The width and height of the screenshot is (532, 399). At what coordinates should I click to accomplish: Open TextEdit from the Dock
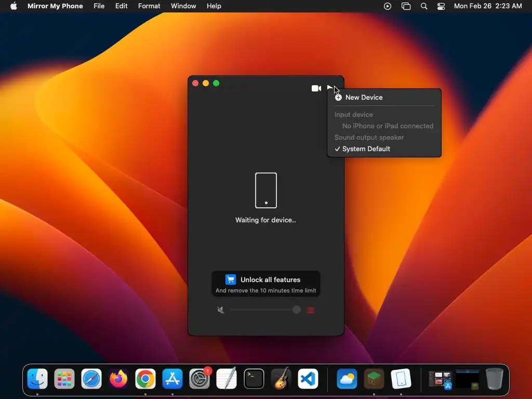coord(227,379)
